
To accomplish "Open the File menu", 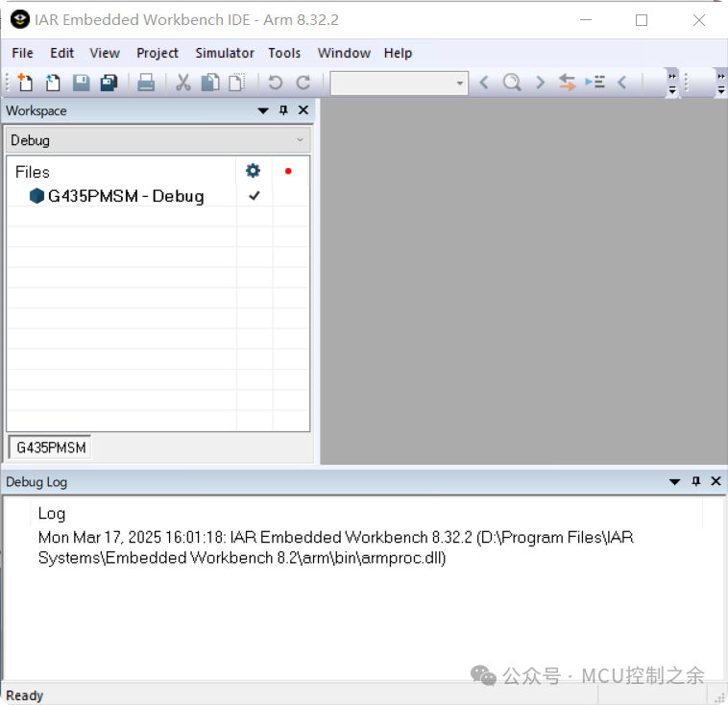I will 22,53.
